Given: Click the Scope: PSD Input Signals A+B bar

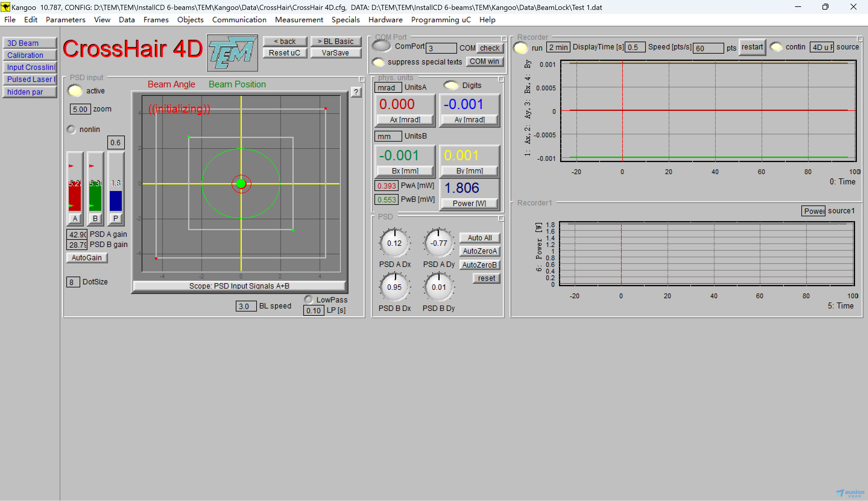Looking at the screenshot, I should tap(239, 286).
